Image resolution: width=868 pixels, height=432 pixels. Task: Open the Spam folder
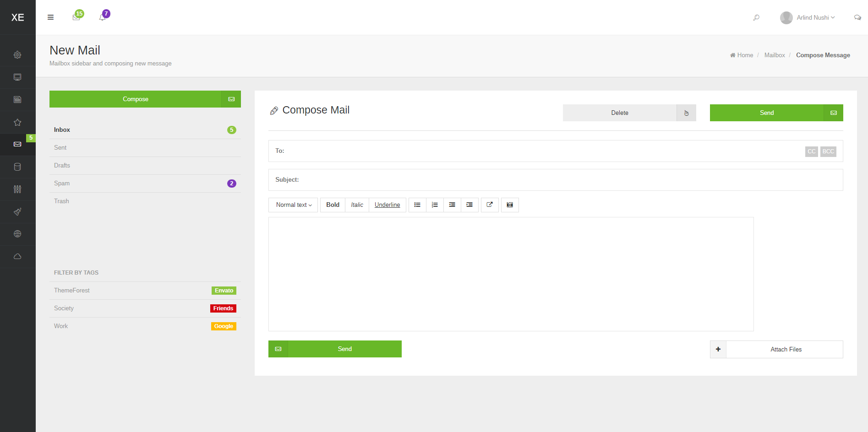click(x=62, y=184)
